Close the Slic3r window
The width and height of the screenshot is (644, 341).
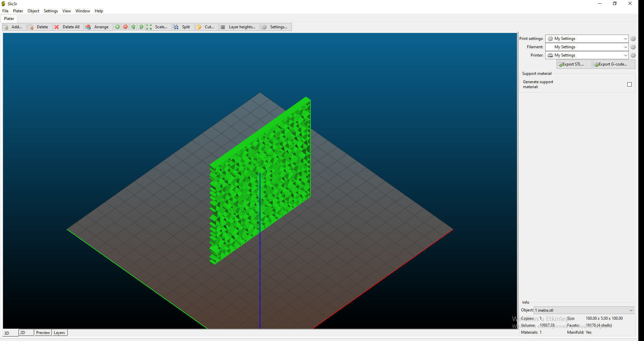[x=630, y=4]
